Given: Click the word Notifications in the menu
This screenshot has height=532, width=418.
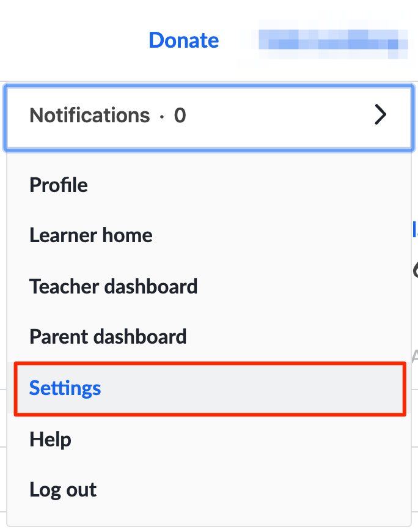Looking at the screenshot, I should [89, 116].
